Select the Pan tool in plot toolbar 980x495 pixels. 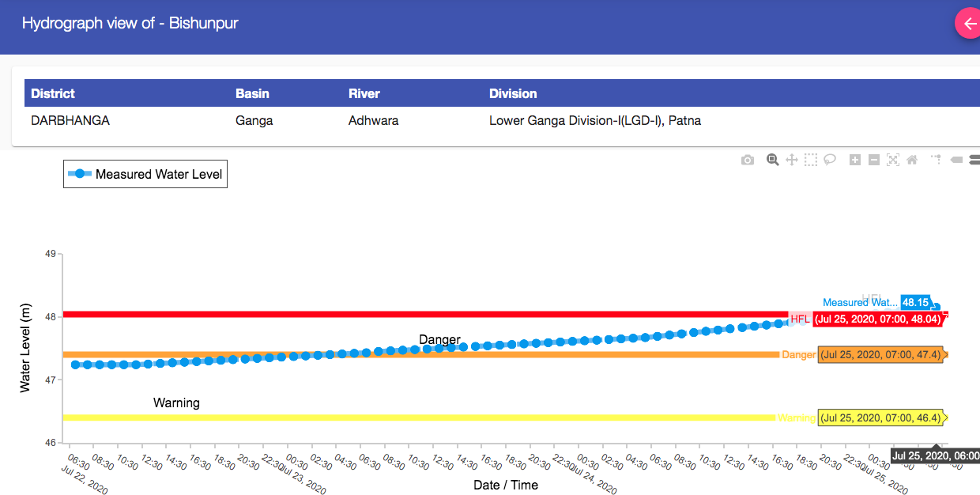(x=792, y=161)
